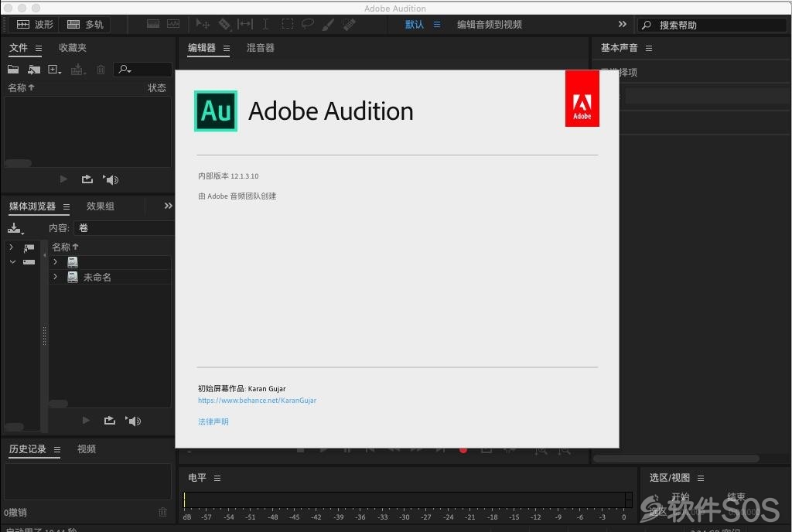Expand the unnamed first drive row
This screenshot has width=792, height=532.
[x=55, y=262]
